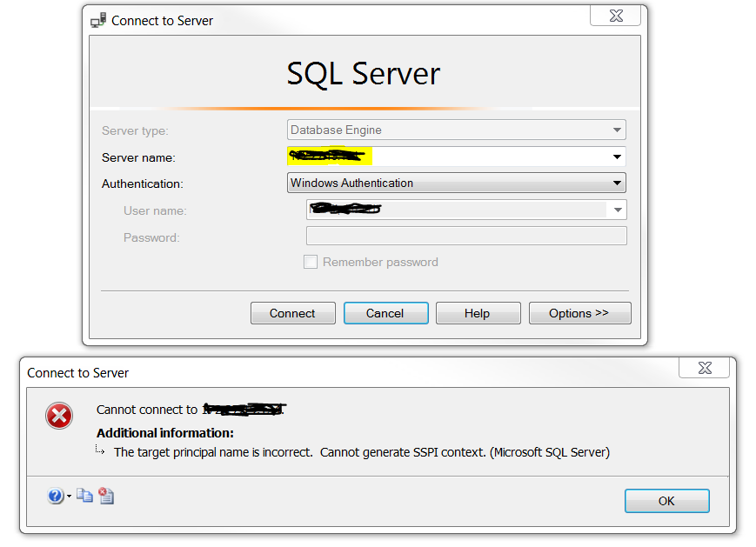Close the error dialog window
The image size is (756, 547).
coord(705,368)
